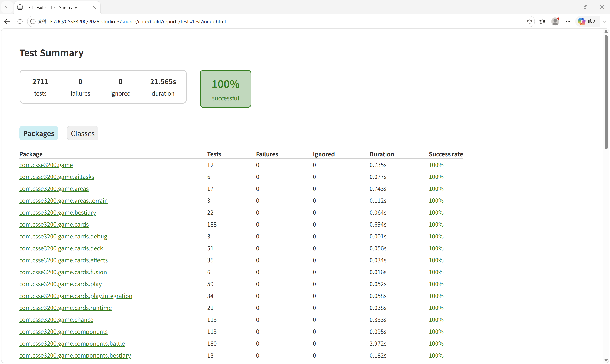Screen dimensions: 610x364
Task: Open com.csse3200.game.cards.effects package
Action: tap(64, 260)
